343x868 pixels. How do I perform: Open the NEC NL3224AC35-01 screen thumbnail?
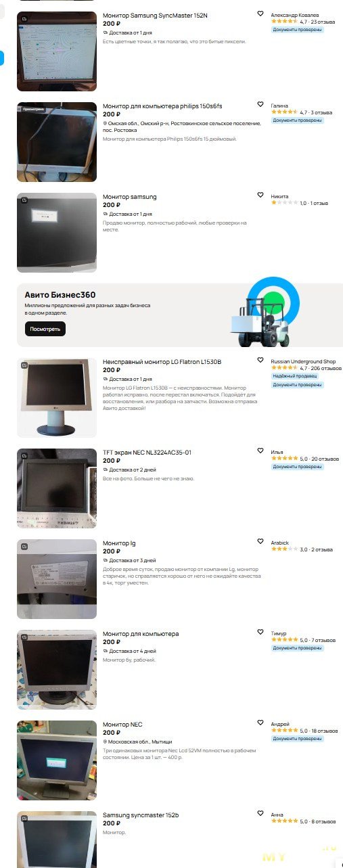point(57,488)
